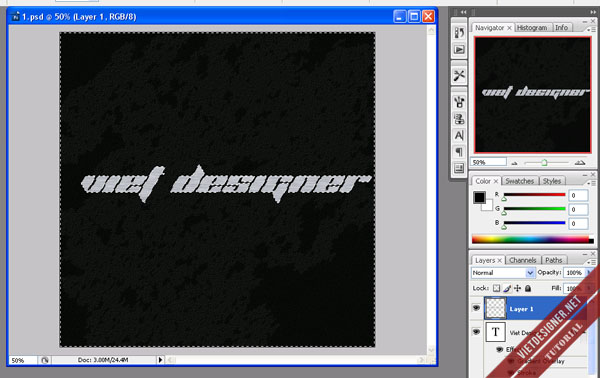Open the Layer Comps panel icon
The image size is (600, 378).
[x=459, y=168]
